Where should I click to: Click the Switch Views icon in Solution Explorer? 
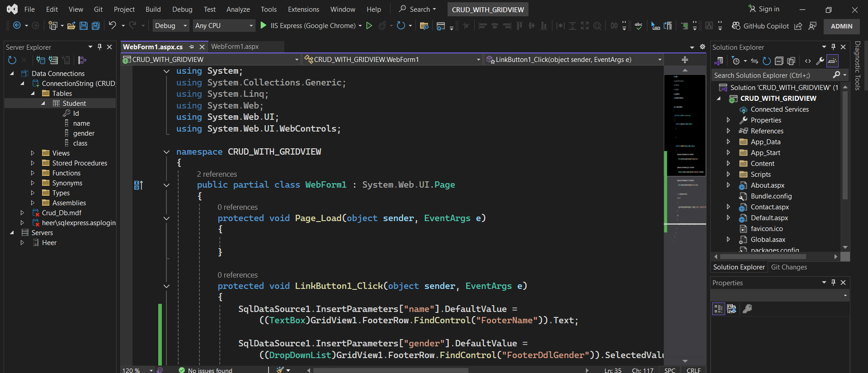[718, 61]
